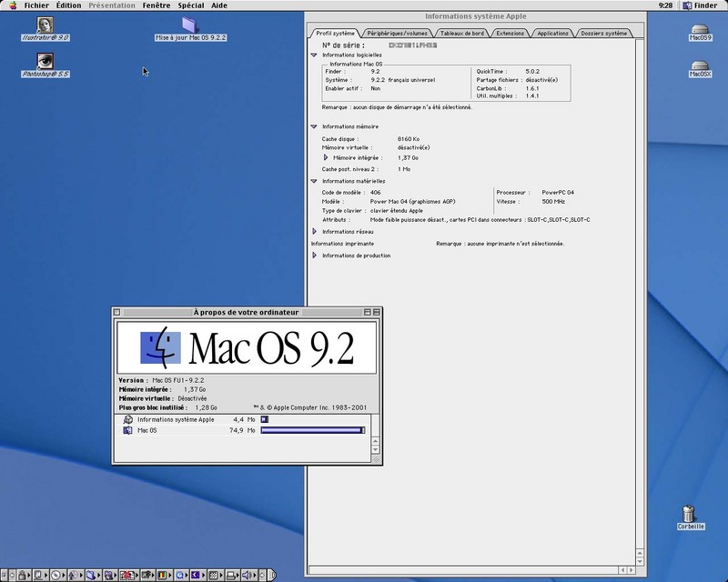The image size is (728, 582).
Task: Open the Aide menu
Action: (x=219, y=5)
